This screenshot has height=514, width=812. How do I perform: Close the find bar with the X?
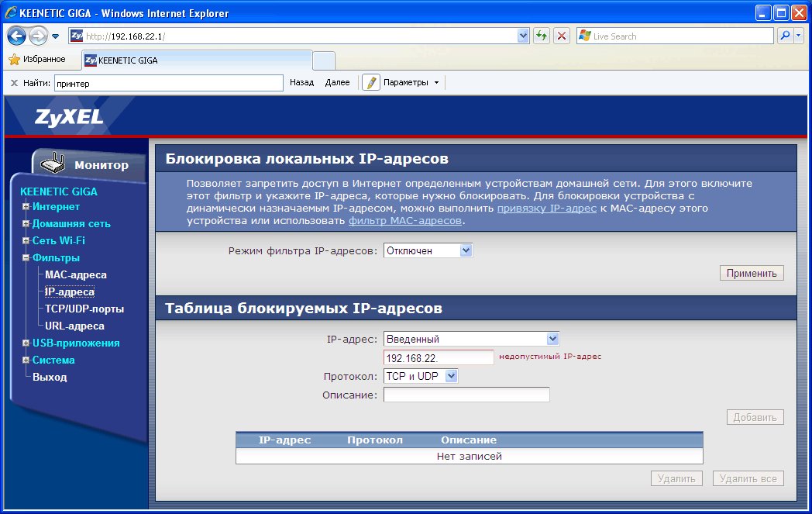(14, 83)
